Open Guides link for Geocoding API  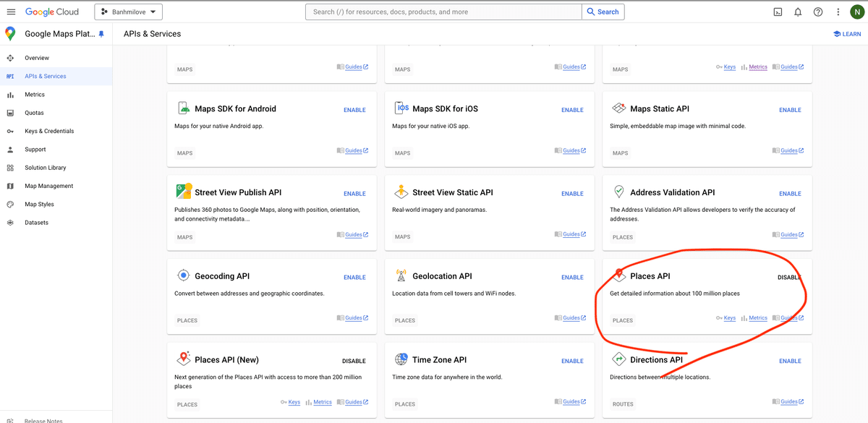click(353, 318)
